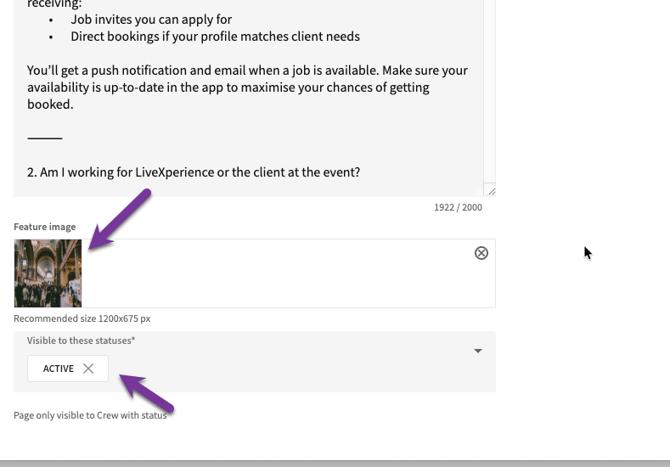The image size is (670, 467).
Task: Click the text area resize handle
Action: [x=490, y=190]
